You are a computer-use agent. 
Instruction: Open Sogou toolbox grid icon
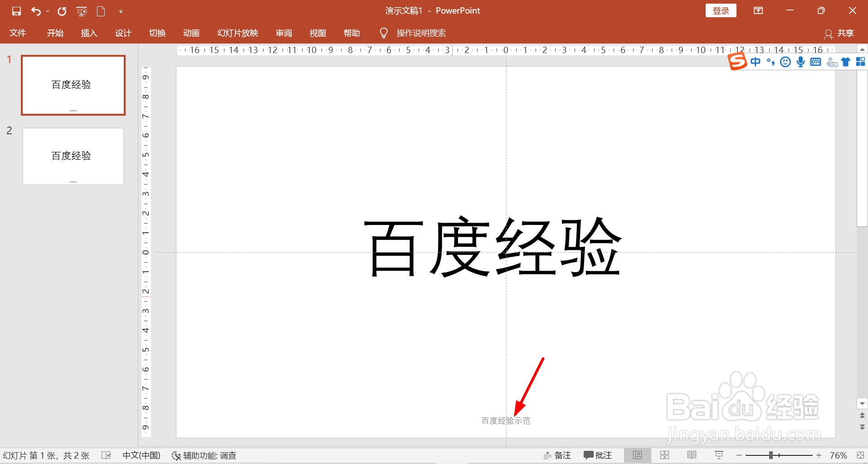[x=860, y=62]
